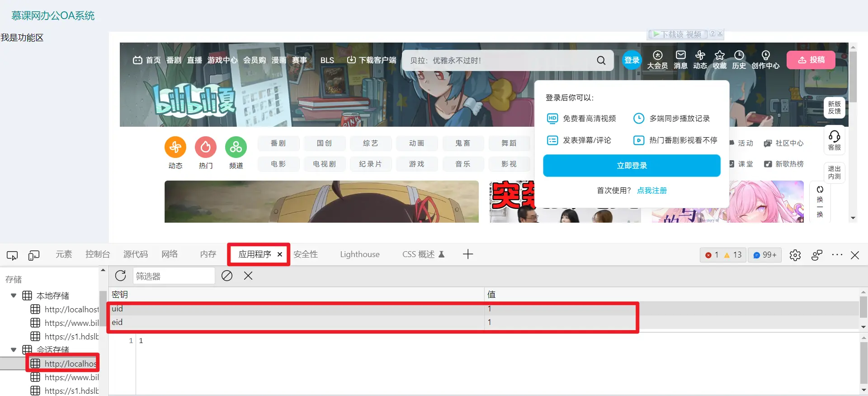Switch to the 安全性 tab
Image resolution: width=868 pixels, height=396 pixels.
[x=306, y=254]
